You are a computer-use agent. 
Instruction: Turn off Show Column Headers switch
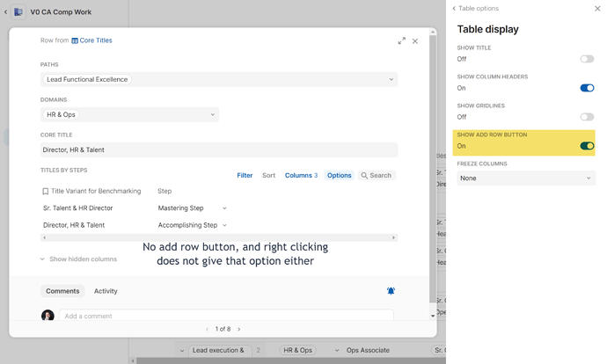(587, 88)
